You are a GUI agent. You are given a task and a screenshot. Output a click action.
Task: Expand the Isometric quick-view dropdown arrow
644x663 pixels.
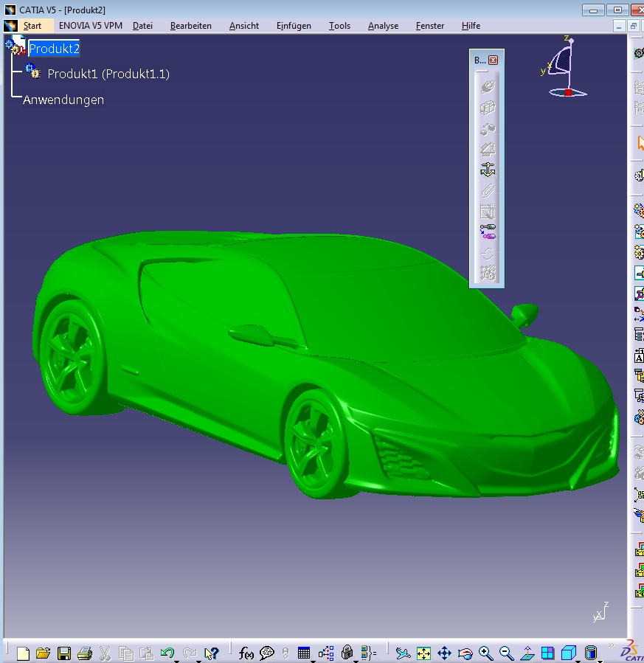(578, 662)
